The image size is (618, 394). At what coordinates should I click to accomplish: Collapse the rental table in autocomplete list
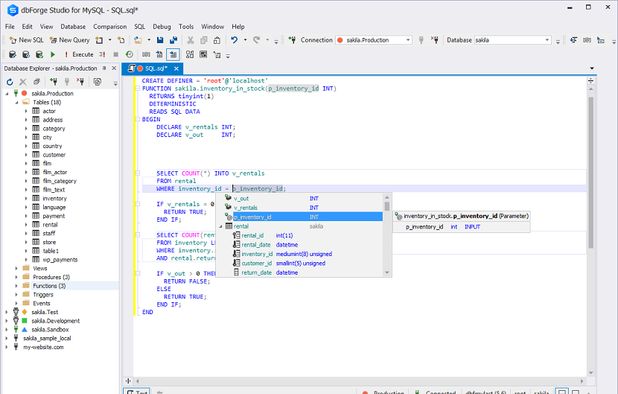click(221, 226)
